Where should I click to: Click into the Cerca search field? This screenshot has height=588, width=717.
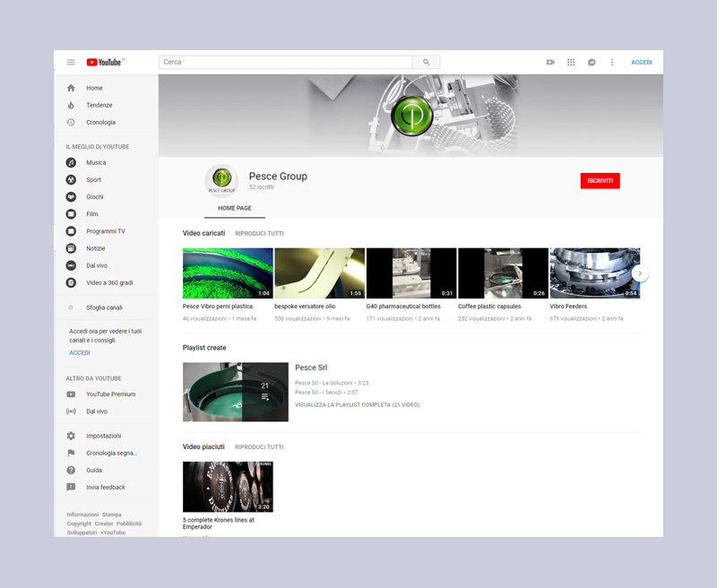point(285,62)
